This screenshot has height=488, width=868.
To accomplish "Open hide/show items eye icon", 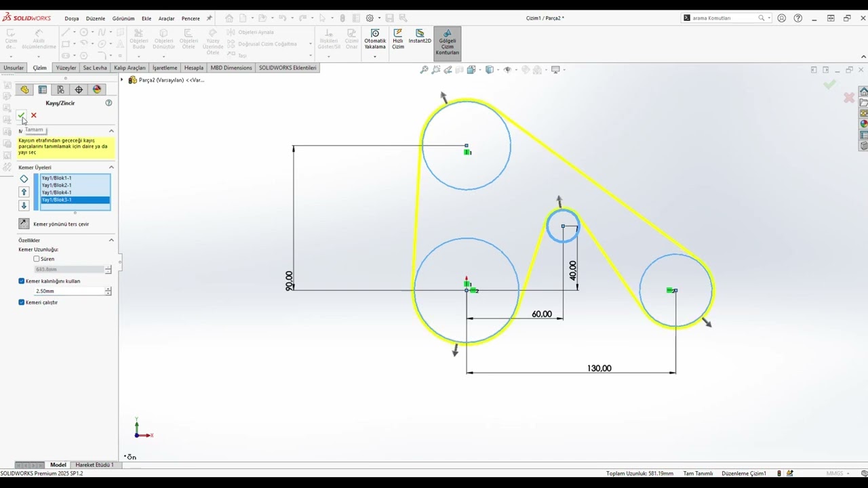I will (507, 70).
